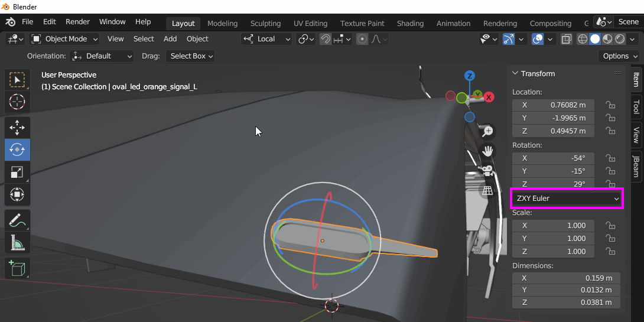Select the Move tool in toolbar
The height and width of the screenshot is (322, 644).
coord(17,127)
